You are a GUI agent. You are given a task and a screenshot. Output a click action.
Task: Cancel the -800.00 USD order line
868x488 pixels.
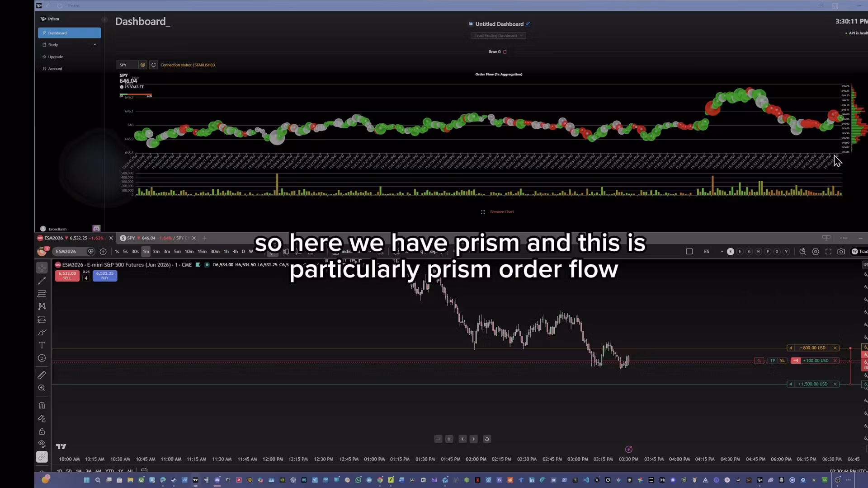835,348
